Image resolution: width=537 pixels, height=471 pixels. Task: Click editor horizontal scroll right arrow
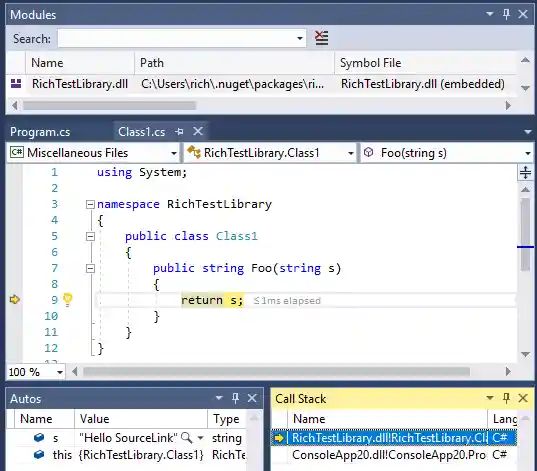point(508,371)
